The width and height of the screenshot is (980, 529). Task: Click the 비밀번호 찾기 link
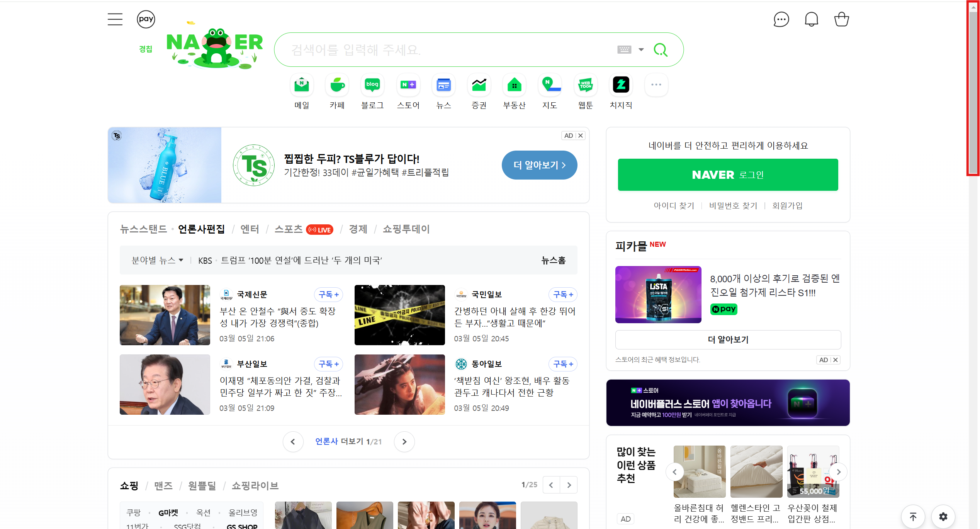click(x=733, y=205)
